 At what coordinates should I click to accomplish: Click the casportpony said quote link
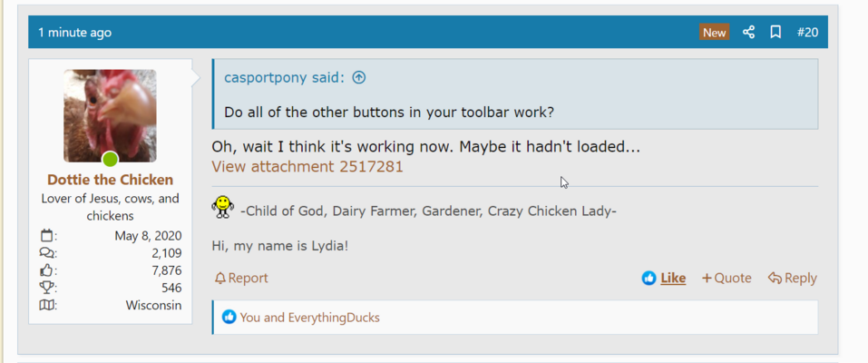(x=283, y=77)
